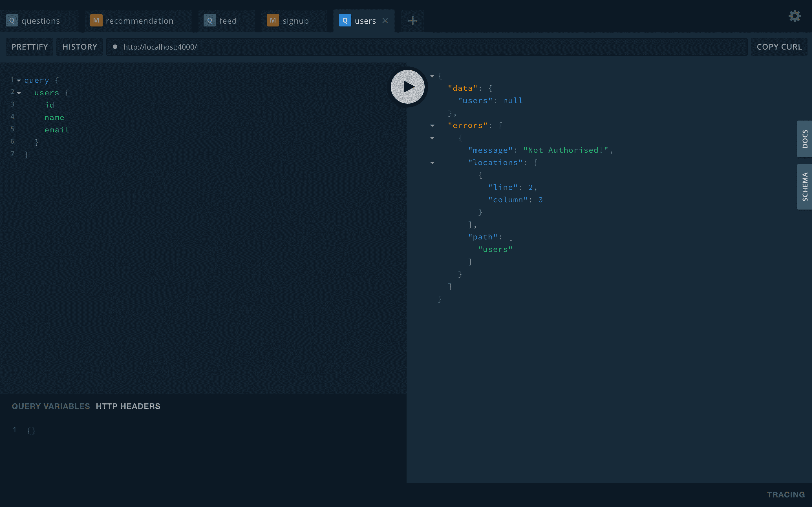Copy the request as cURL

[779, 47]
